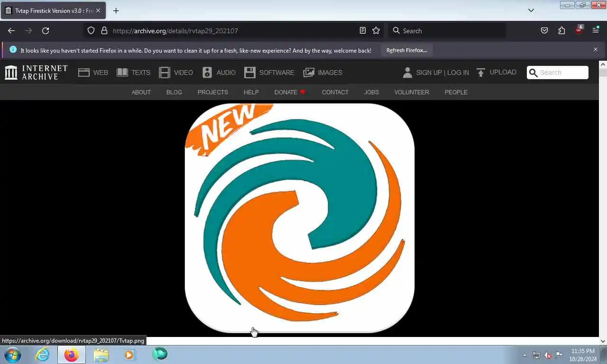This screenshot has height=364, width=607.
Task: Open a new tab with plus button
Action: pyautogui.click(x=116, y=10)
